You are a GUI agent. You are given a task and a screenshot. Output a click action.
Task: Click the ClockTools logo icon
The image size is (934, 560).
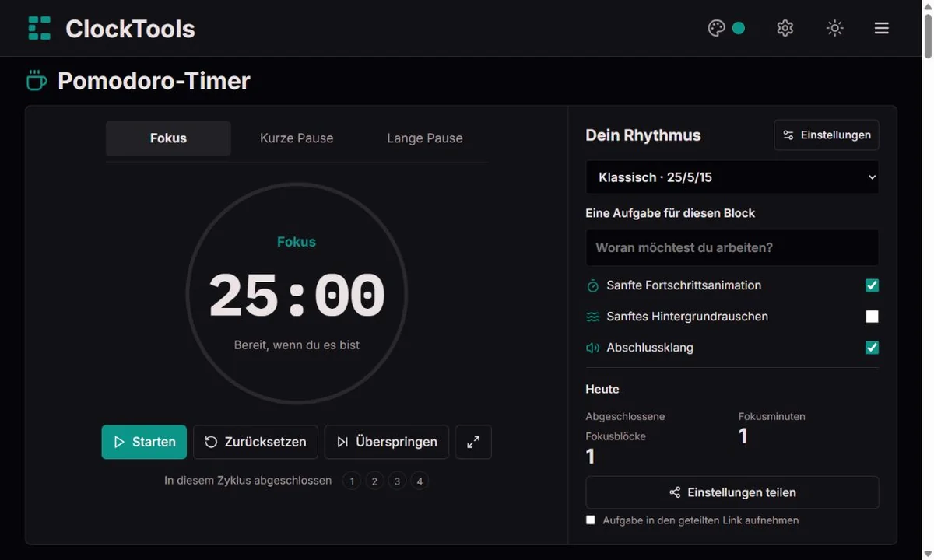click(x=39, y=28)
